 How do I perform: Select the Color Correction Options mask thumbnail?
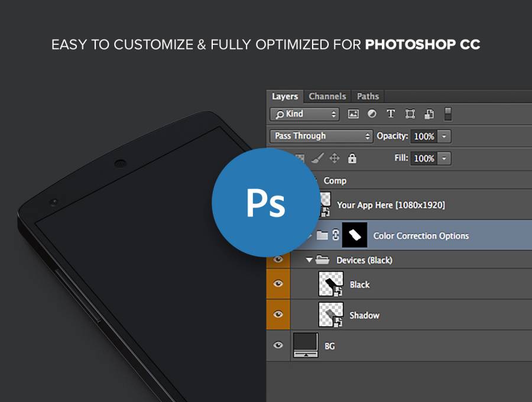pyautogui.click(x=354, y=235)
